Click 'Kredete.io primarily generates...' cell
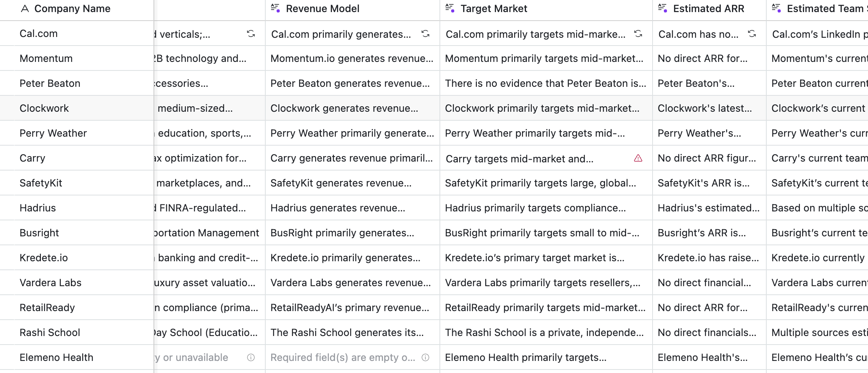Viewport: 868px width, 373px height. coord(353,258)
